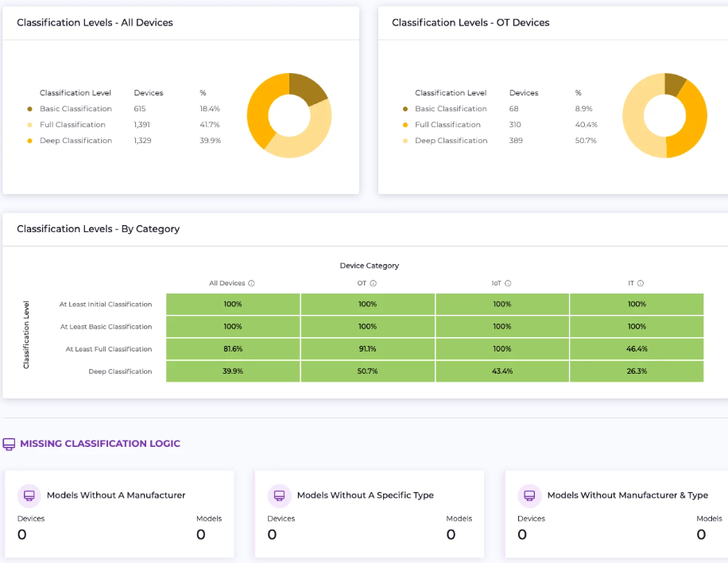
Task: Click Classification Levels - By Category heading
Action: pos(99,229)
